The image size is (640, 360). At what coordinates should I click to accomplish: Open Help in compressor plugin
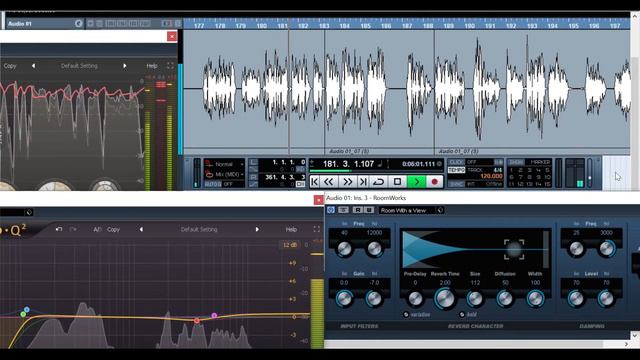152,66
